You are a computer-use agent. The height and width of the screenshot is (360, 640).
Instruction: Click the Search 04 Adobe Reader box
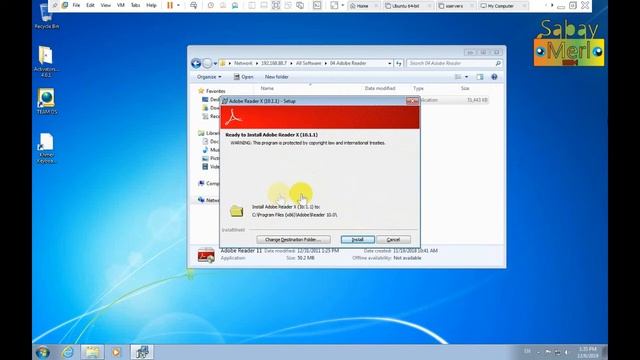coord(454,63)
